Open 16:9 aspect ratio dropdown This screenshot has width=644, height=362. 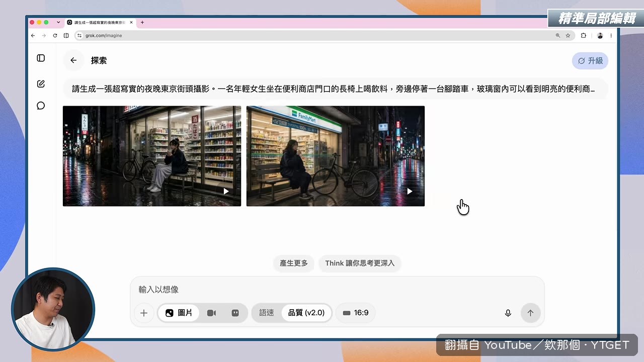coord(355,313)
